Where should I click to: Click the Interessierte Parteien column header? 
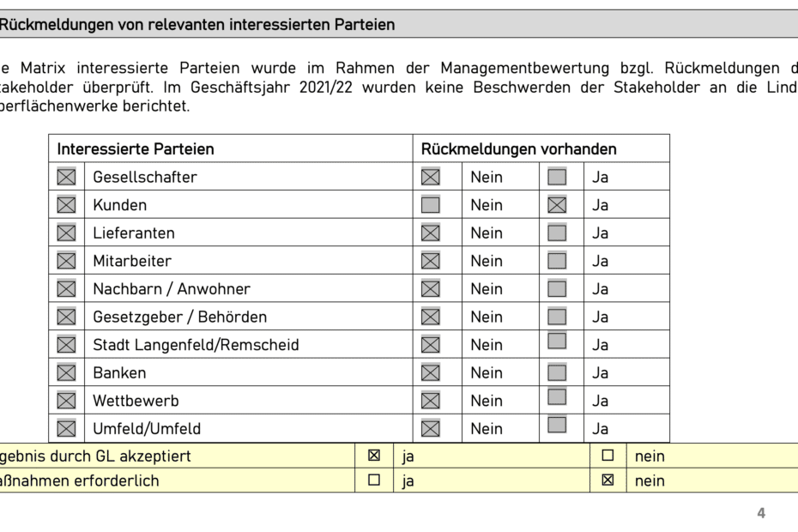(x=136, y=149)
